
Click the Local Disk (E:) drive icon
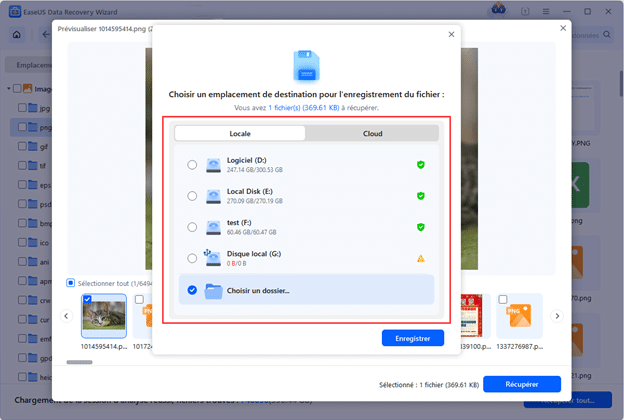pyautogui.click(x=213, y=196)
